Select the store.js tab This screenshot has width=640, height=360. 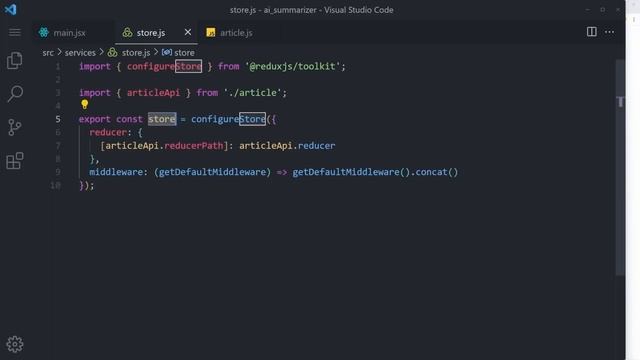tap(151, 33)
